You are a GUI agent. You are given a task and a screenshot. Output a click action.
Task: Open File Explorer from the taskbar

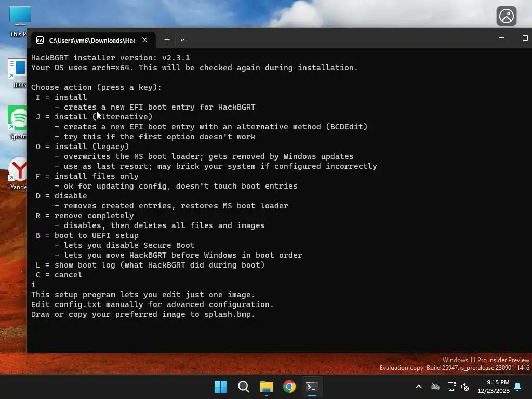267,387
